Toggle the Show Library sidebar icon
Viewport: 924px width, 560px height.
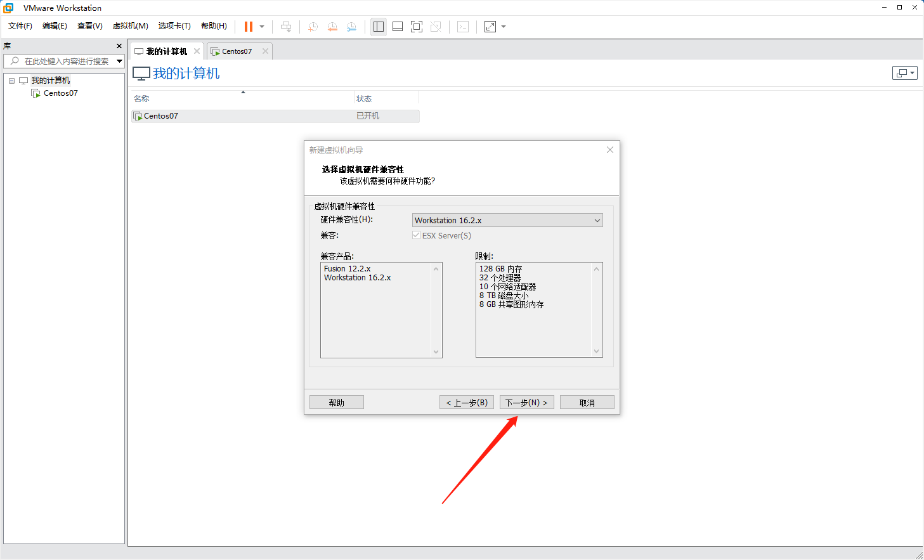pyautogui.click(x=379, y=27)
